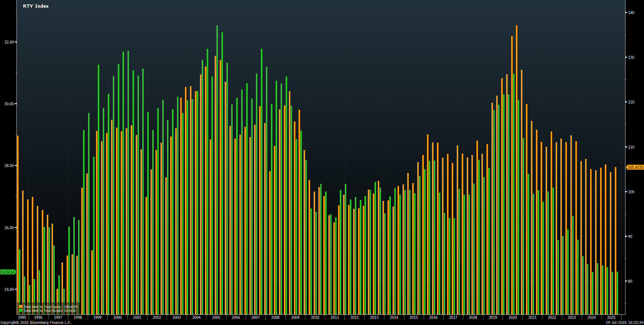
Task: Click the 1995 label on the time axis
Action: click(22, 318)
